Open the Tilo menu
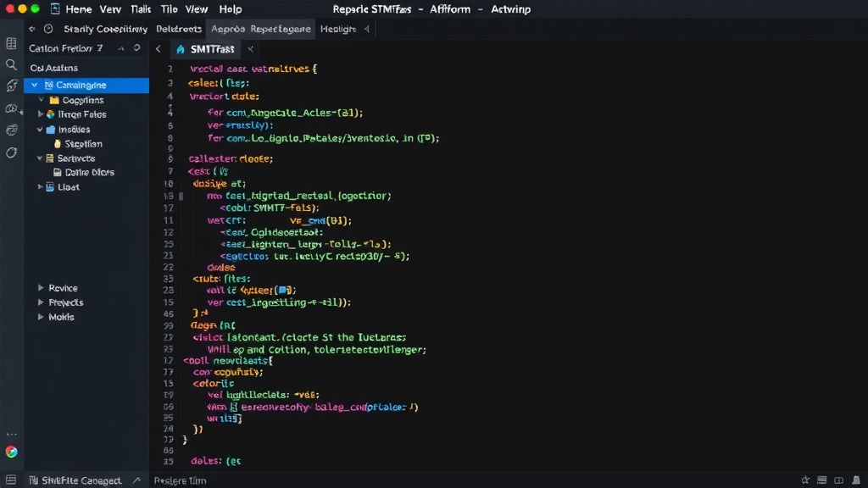 (169, 8)
